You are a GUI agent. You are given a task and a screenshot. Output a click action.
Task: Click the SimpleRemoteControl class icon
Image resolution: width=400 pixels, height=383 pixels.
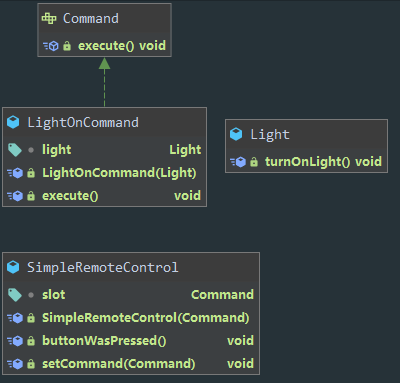click(13, 267)
